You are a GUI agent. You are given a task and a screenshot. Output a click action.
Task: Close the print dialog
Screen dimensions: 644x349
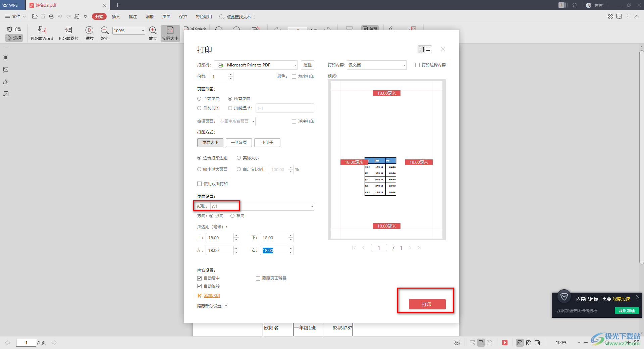(x=443, y=49)
